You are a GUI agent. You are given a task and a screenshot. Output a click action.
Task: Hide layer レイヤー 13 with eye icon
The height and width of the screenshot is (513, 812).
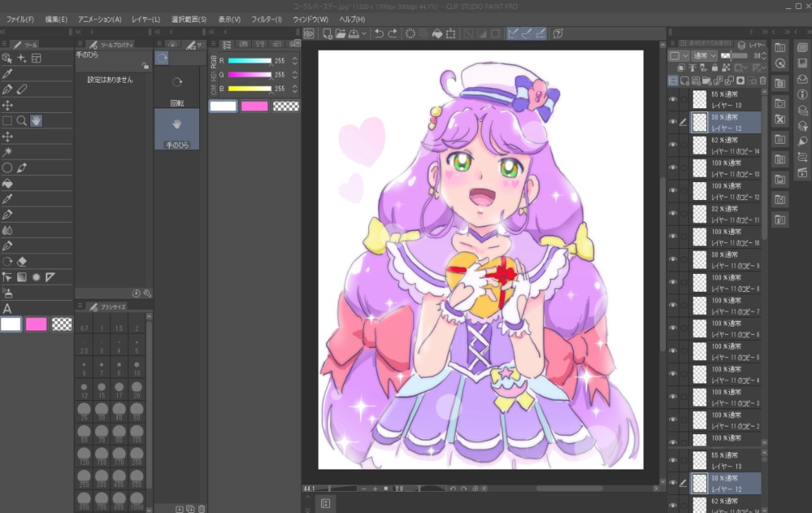(673, 99)
